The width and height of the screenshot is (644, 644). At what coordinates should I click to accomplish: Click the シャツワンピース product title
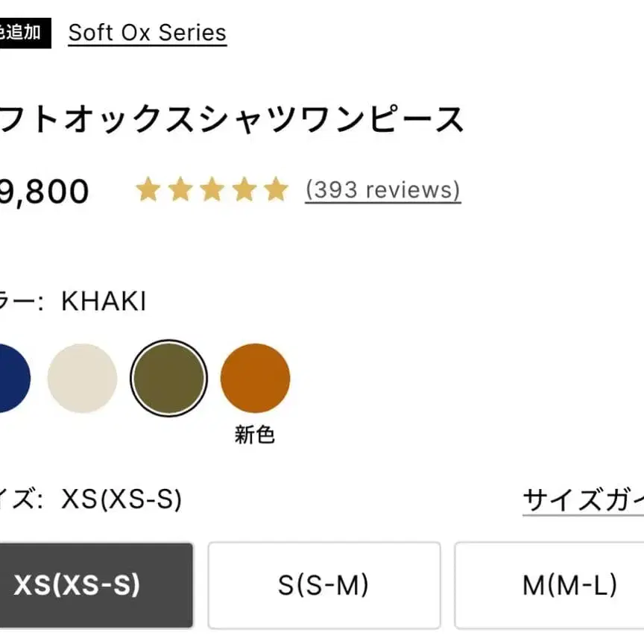pyautogui.click(x=231, y=119)
